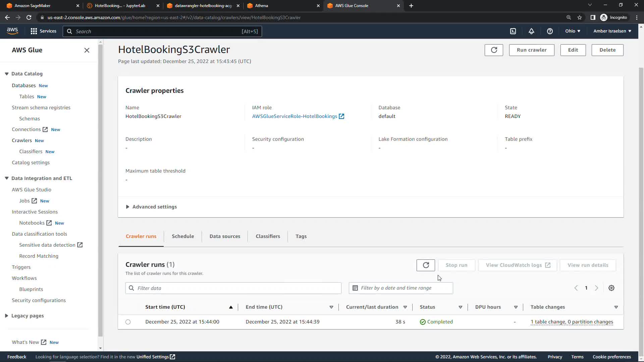This screenshot has width=644, height=362.
Task: Close the AWS Glue side navigation
Action: [87, 50]
